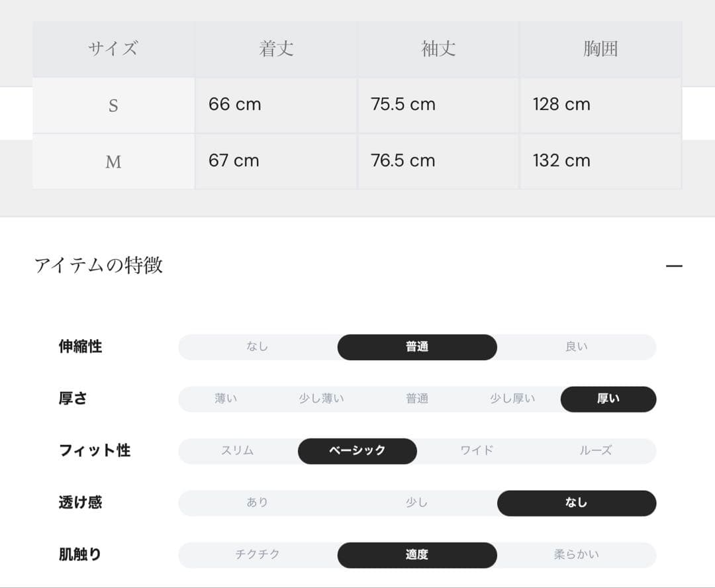715x588 pixels.
Task: Select ルーズ fit option
Action: (596, 451)
